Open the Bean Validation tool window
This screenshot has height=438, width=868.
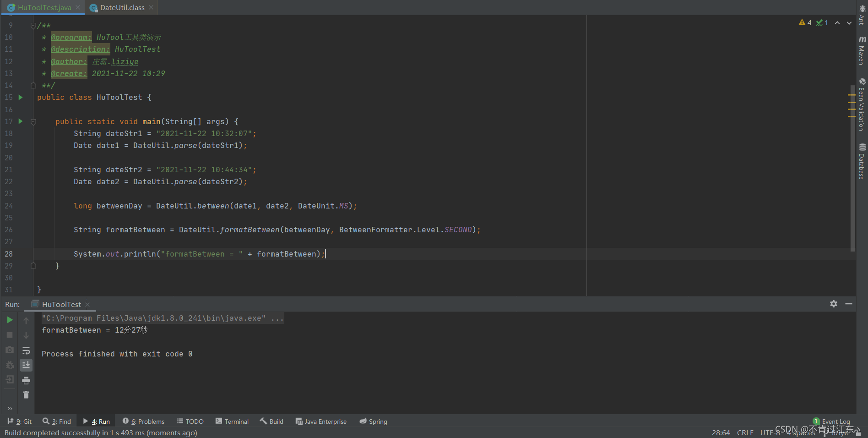coord(862,104)
